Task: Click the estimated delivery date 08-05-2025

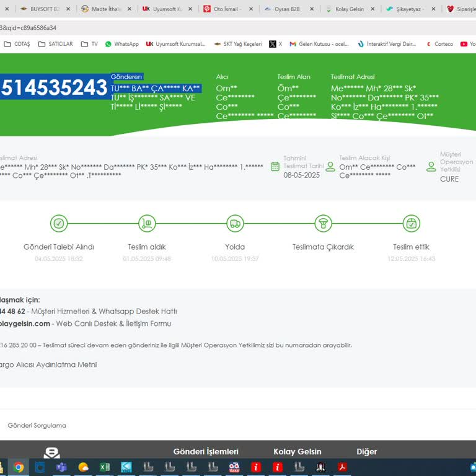Action: (301, 175)
